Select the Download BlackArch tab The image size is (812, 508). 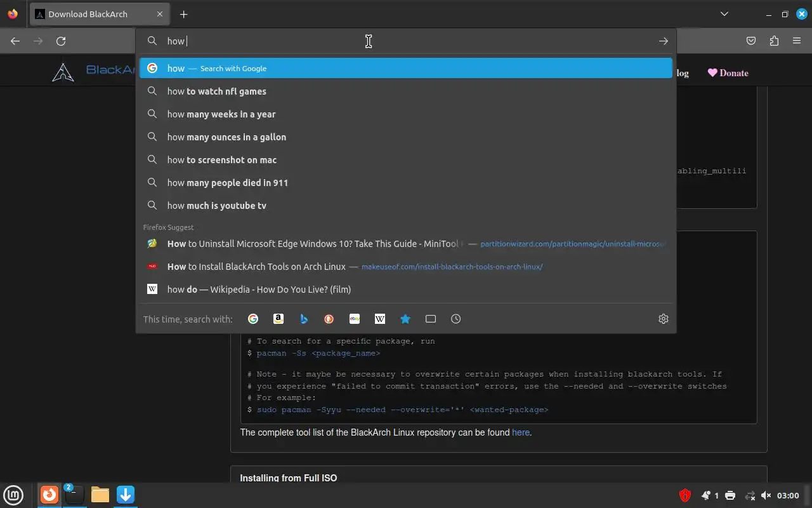(100, 14)
